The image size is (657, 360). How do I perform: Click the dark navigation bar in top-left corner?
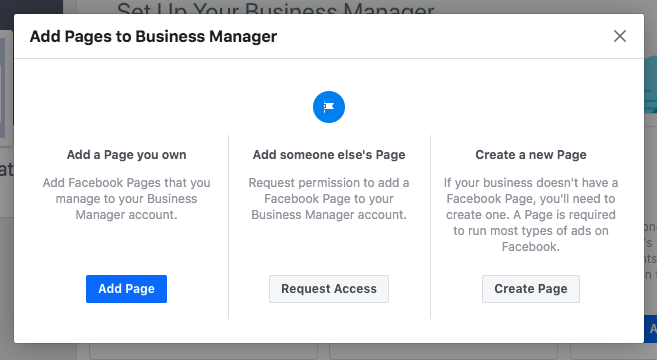(x=31, y=7)
